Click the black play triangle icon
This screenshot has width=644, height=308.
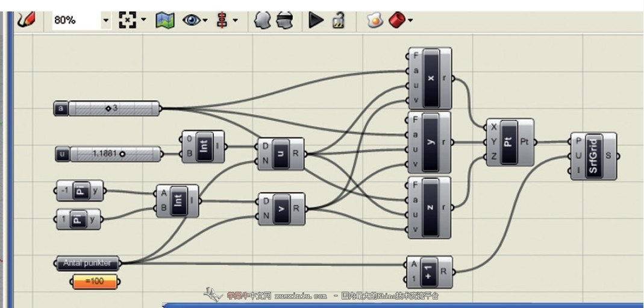[316, 20]
